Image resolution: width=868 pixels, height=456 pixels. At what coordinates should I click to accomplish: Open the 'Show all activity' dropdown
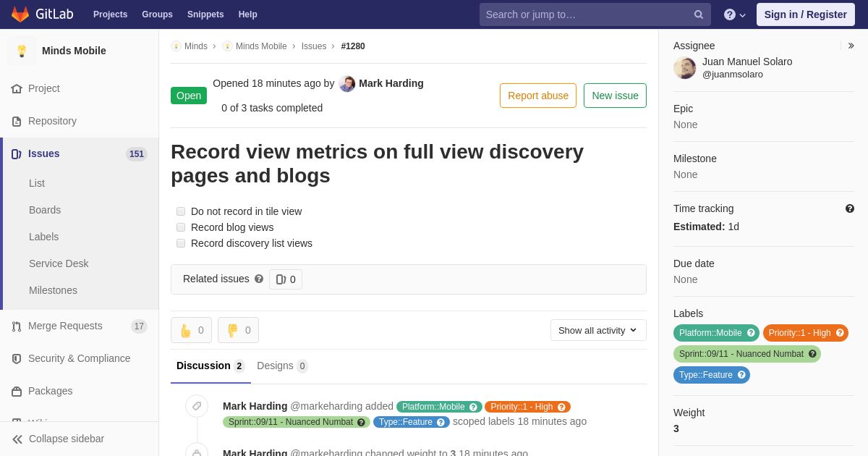pyautogui.click(x=598, y=330)
